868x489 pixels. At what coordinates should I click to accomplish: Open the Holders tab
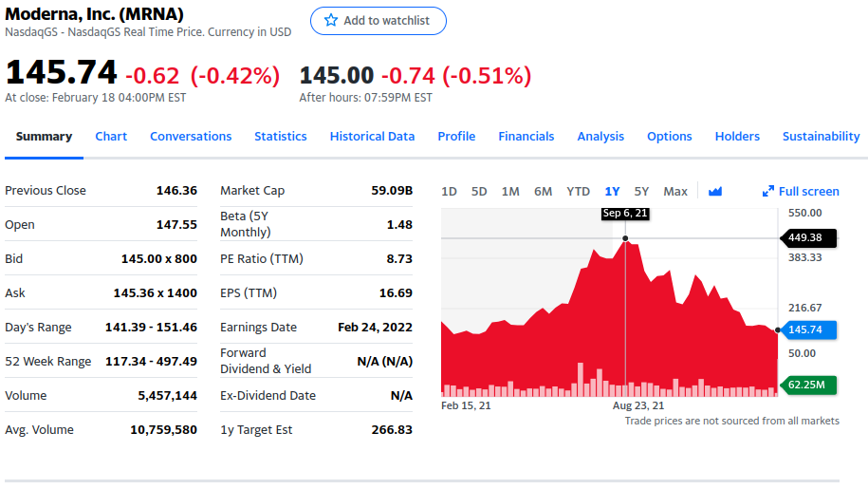737,136
